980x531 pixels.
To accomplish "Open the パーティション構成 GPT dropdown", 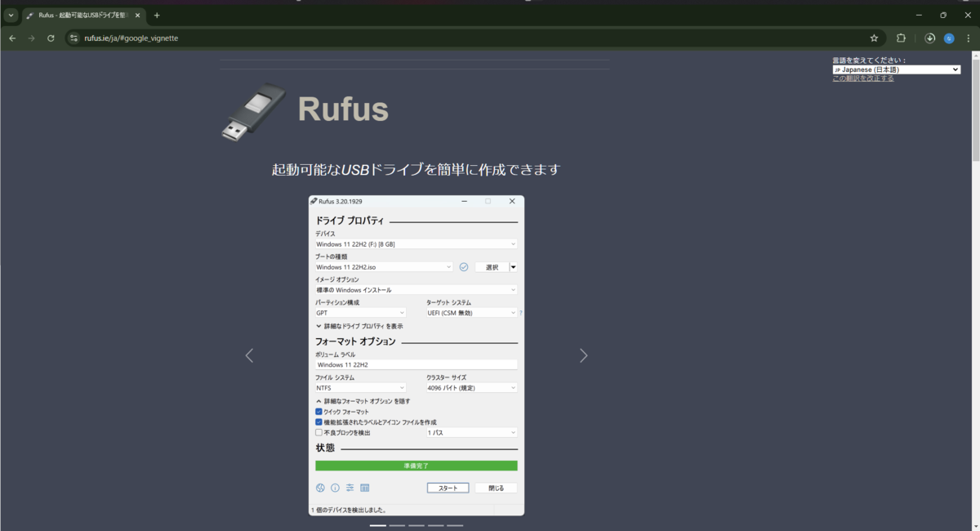I will (361, 313).
